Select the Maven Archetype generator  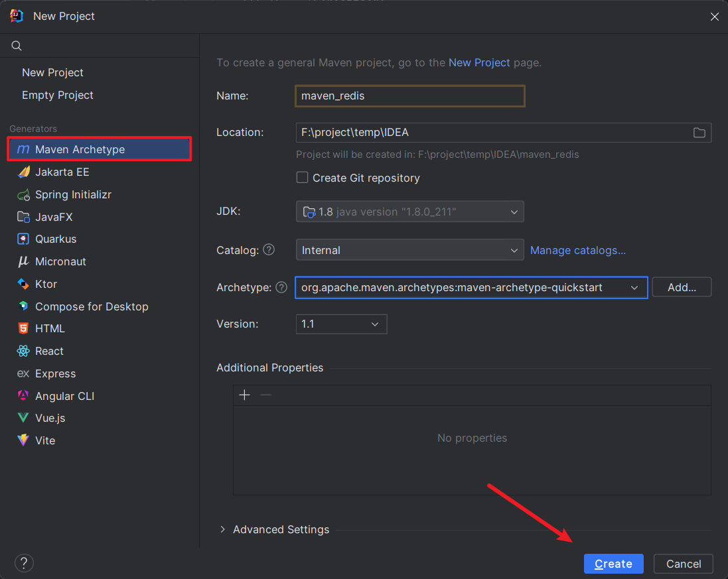point(100,149)
